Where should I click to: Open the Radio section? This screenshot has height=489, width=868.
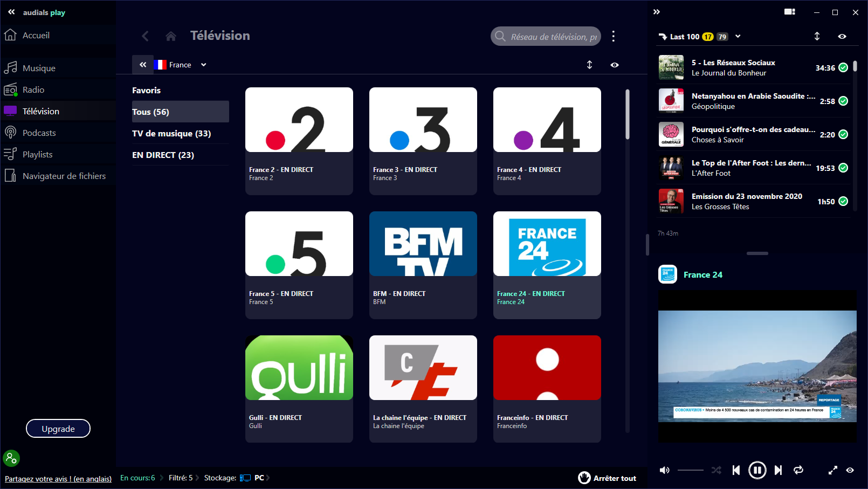(58, 89)
